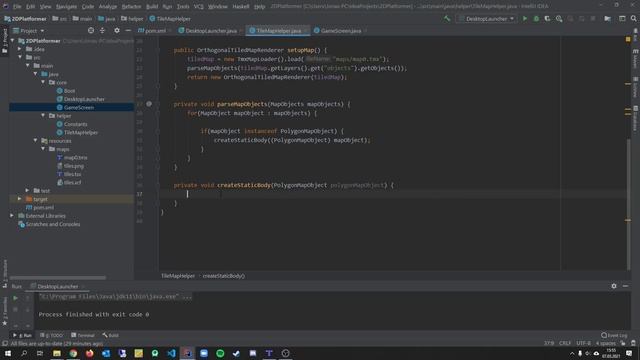This screenshot has height=360, width=640.
Task: Open Visual Studio Code from taskbar
Action: coord(171,353)
